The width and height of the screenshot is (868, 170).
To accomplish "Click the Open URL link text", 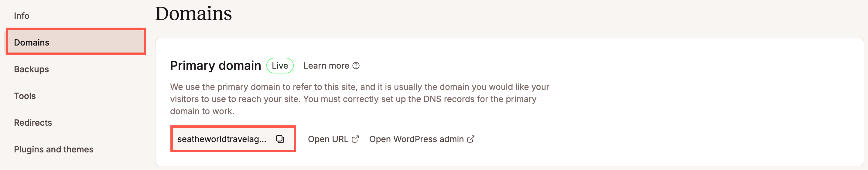I will pyautogui.click(x=328, y=139).
